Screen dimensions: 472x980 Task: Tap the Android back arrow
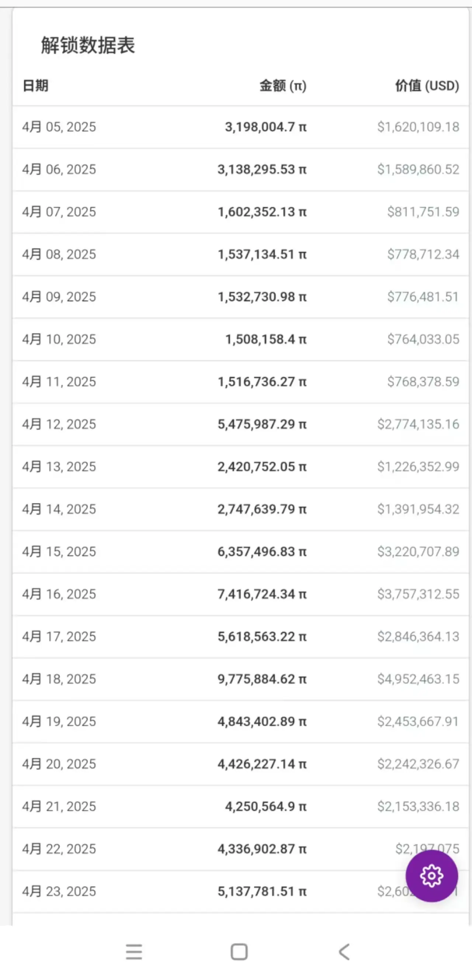coord(344,952)
